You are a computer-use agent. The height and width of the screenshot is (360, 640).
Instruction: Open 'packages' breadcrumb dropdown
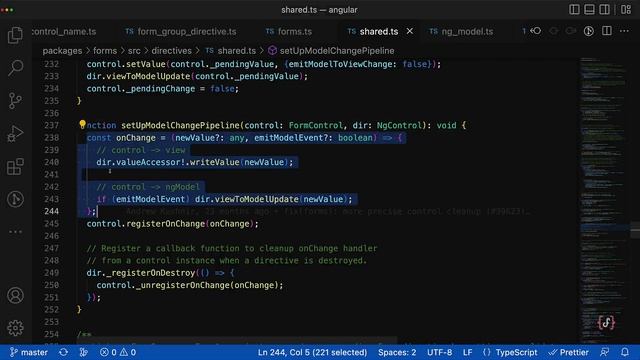pyautogui.click(x=62, y=51)
